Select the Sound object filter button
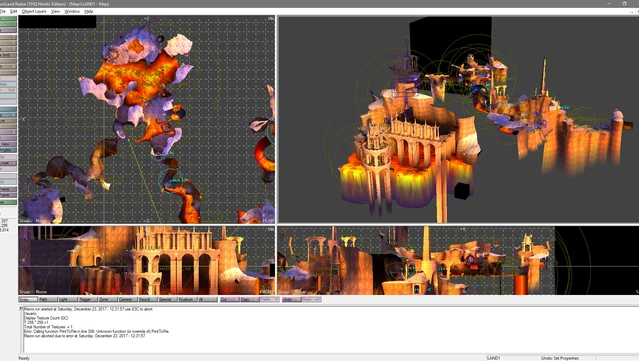Image resolution: width=639 pixels, height=361 pixels. point(148,299)
